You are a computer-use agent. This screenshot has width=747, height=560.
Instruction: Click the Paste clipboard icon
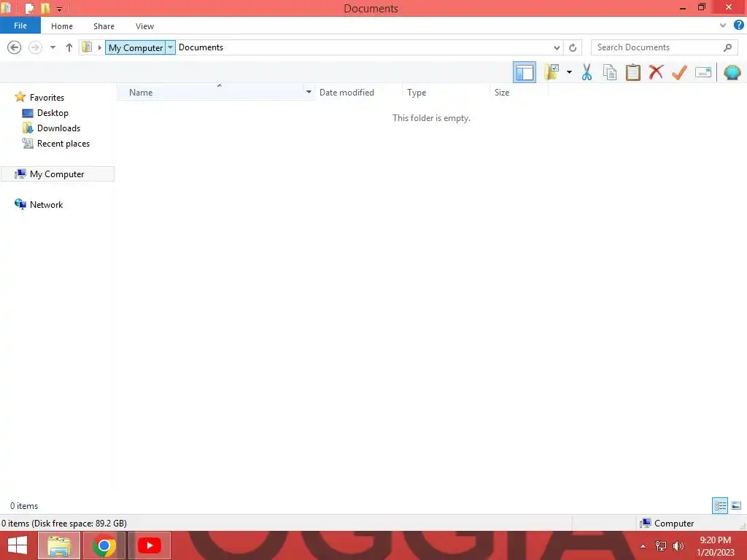tap(632, 72)
